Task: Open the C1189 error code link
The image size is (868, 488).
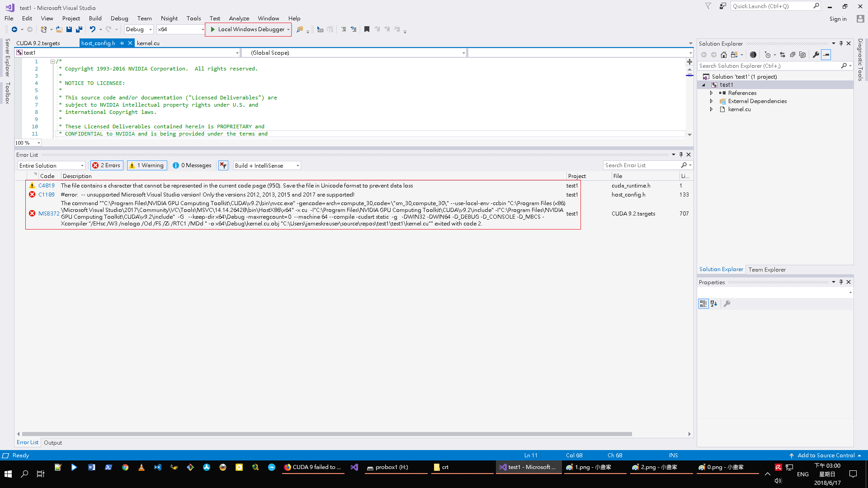Action: tap(46, 195)
